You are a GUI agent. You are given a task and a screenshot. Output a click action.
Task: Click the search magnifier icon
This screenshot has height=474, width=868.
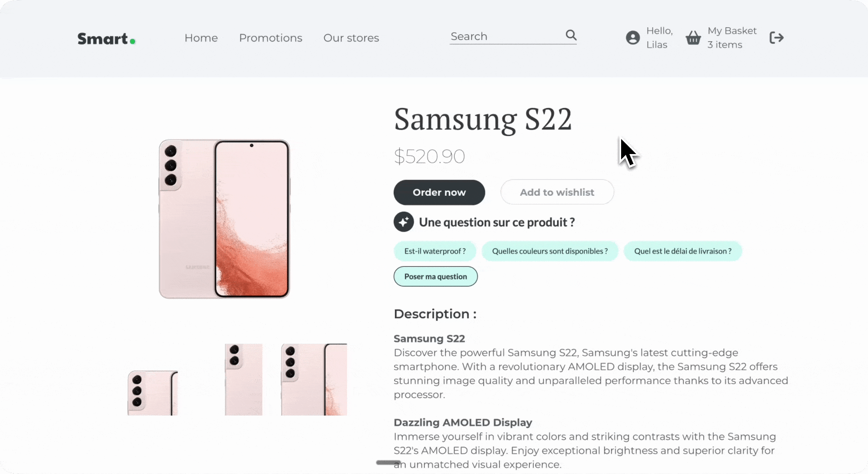coord(571,35)
